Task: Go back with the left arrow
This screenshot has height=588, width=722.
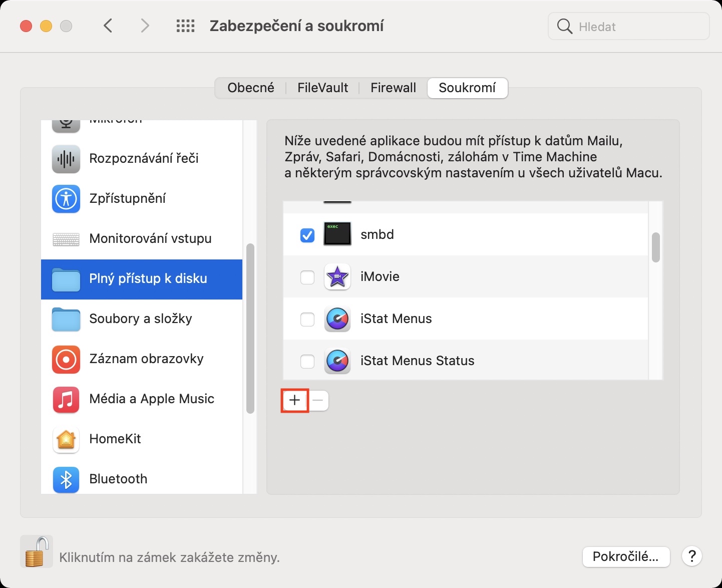Action: pos(108,26)
